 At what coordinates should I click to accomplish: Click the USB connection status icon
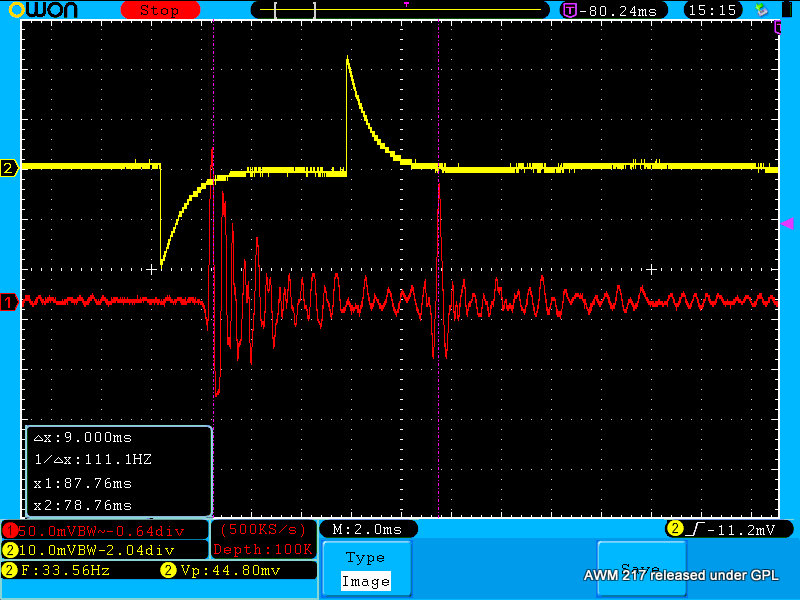[761, 10]
